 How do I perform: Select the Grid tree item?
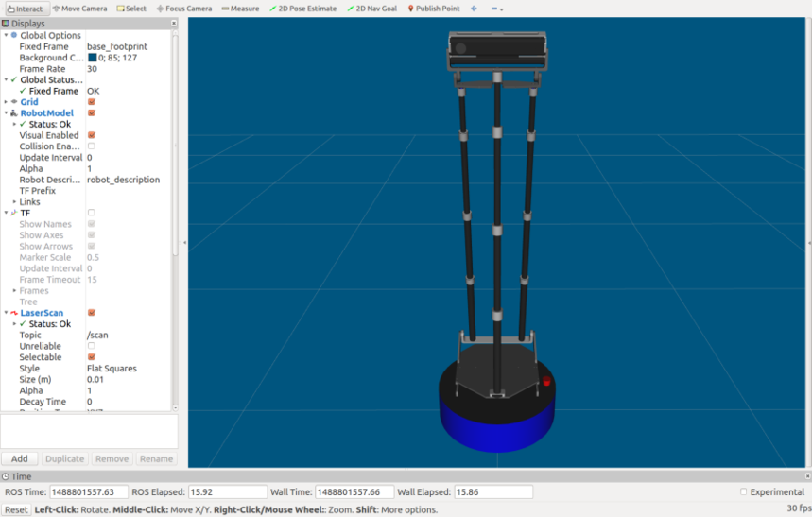coord(29,102)
